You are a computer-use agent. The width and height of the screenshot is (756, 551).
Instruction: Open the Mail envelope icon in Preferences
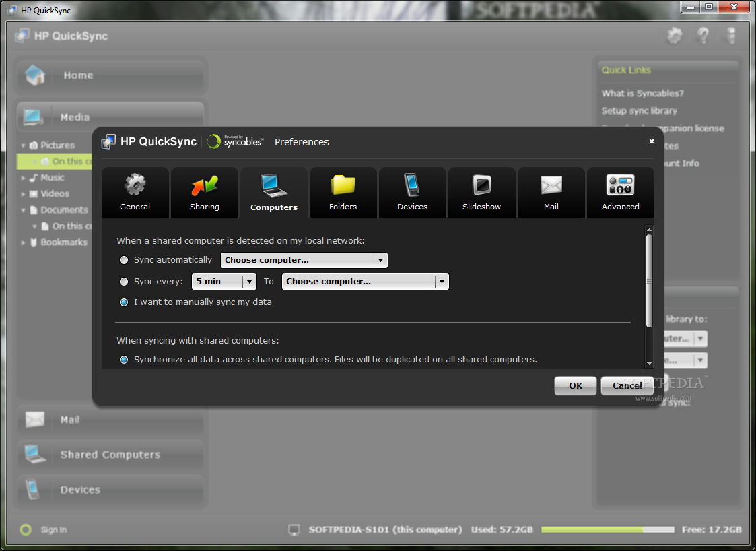click(x=551, y=185)
